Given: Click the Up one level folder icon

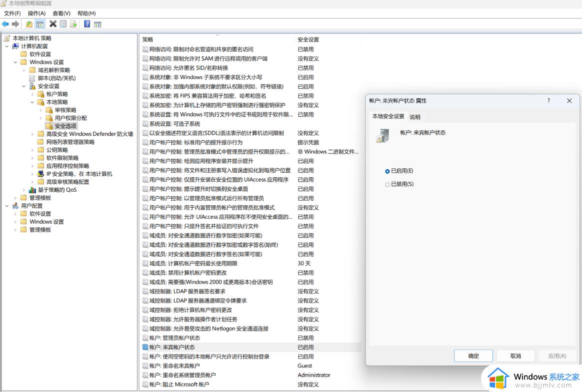Looking at the screenshot, I should click(29, 24).
